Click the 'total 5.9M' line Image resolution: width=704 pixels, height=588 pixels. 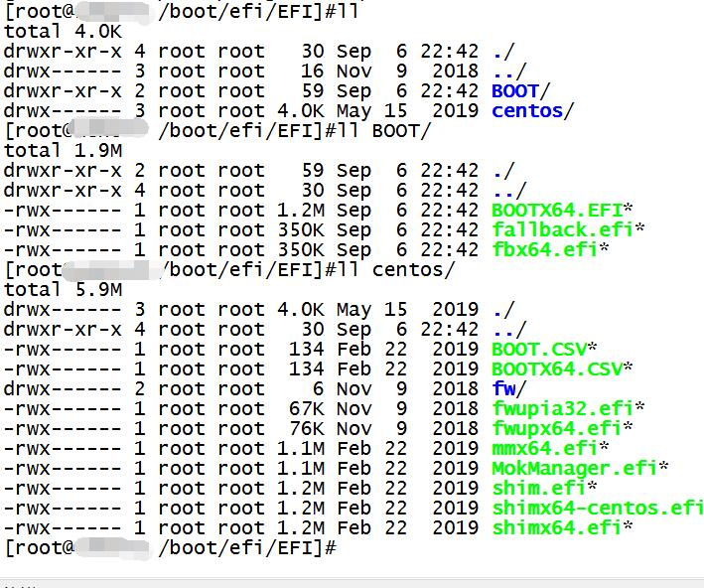pos(63,290)
